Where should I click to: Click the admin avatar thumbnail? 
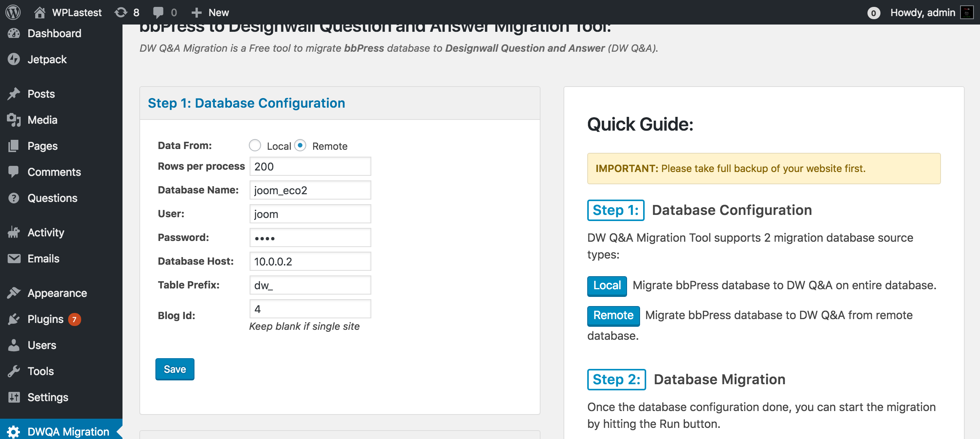(967, 12)
